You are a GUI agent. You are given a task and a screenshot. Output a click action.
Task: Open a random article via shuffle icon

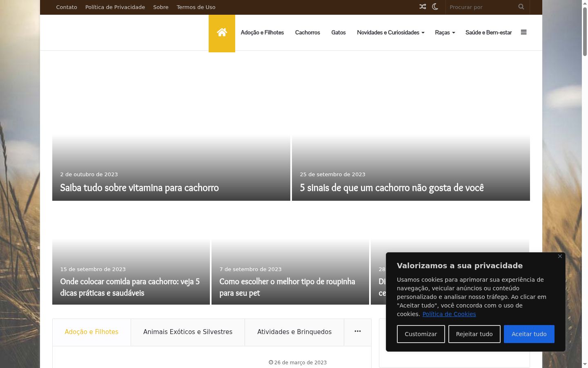423,7
